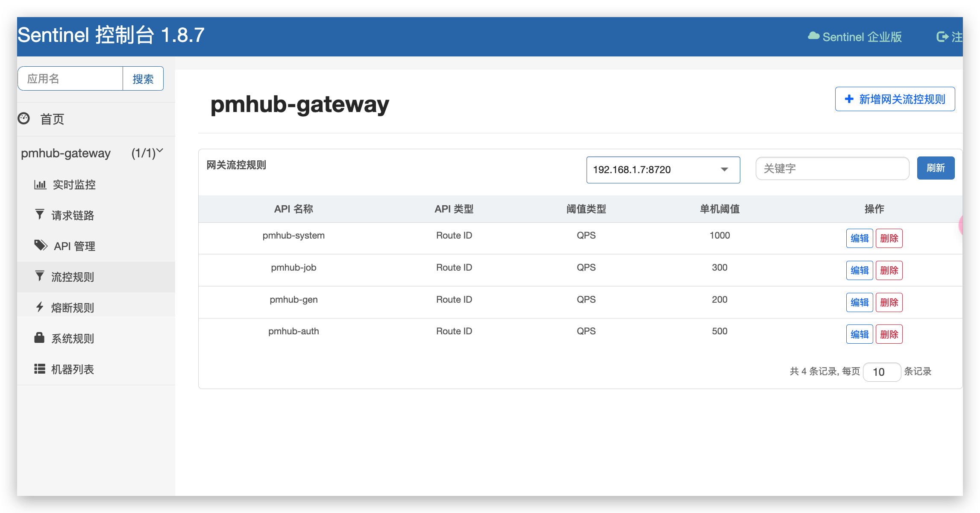Edit the pmhub-system rule
Viewport: 980px width, 513px height.
[860, 238]
